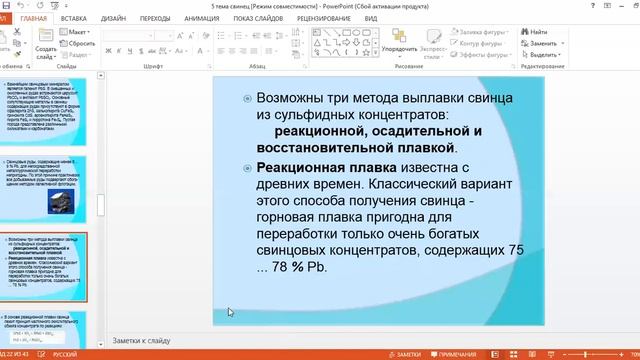Open the Макет layout dropdown
640x360 pixels.
[x=75, y=32]
